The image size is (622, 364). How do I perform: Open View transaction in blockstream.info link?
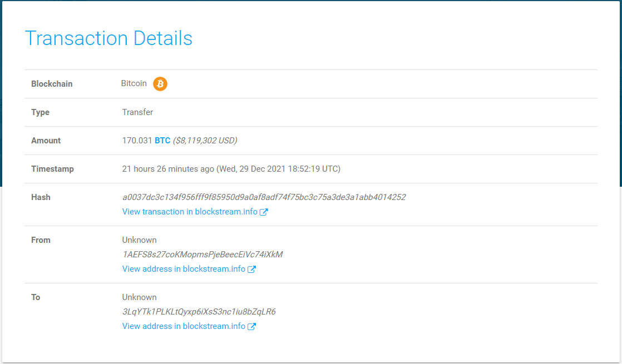coord(190,212)
